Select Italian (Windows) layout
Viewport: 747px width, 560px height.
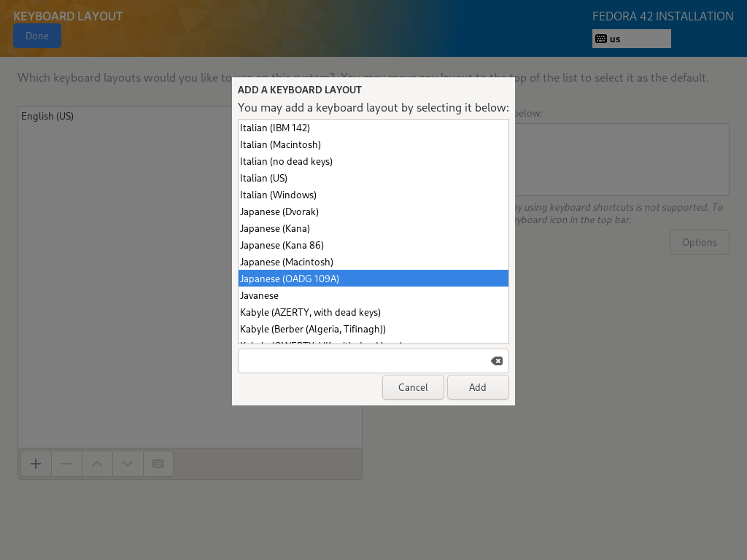373,195
